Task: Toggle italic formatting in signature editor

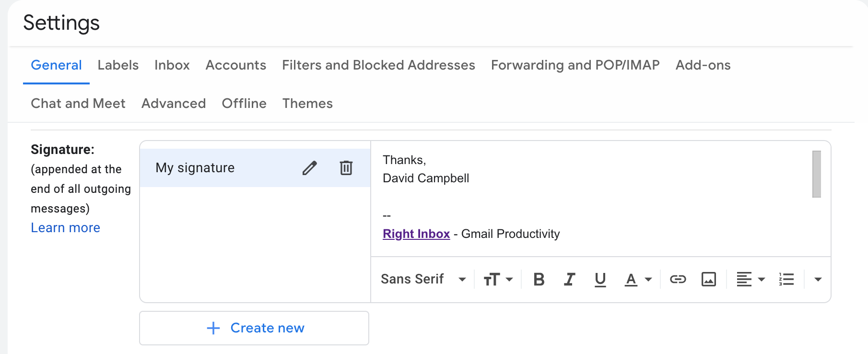Action: coord(569,279)
